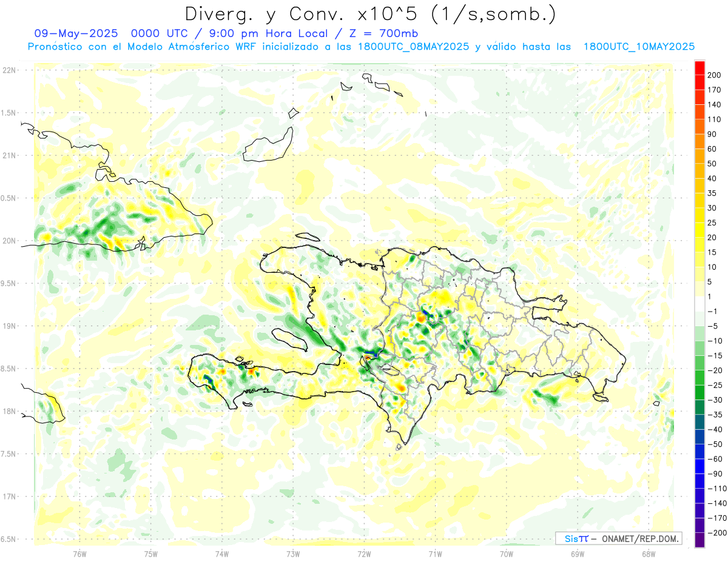Click the "1.5N" latitude label
This screenshot has width=728, height=562.
(8, 113)
